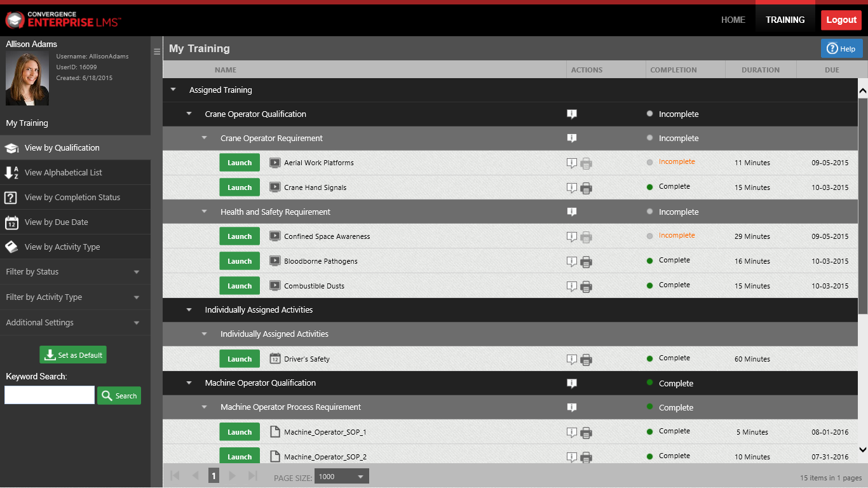Launch Driver's Safety activity
The image size is (868, 488).
240,359
